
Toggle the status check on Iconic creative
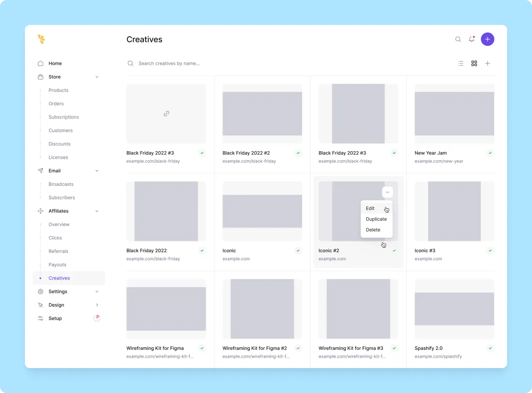298,251
